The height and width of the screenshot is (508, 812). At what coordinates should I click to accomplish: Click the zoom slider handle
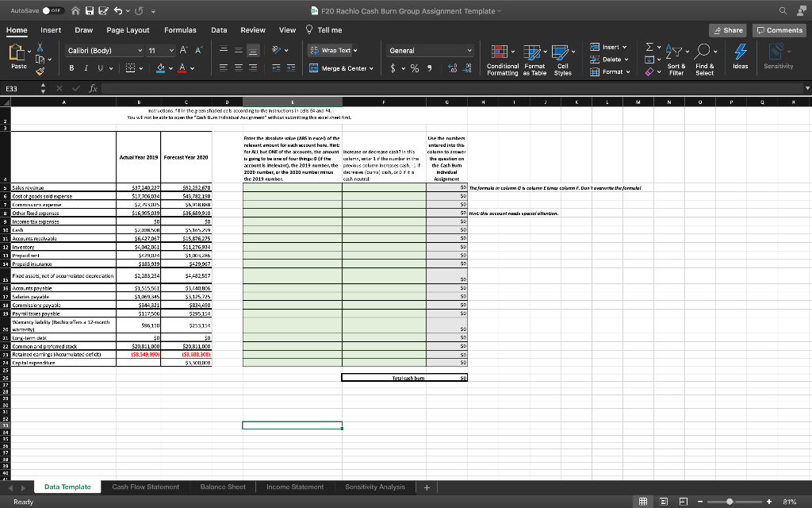(730, 502)
